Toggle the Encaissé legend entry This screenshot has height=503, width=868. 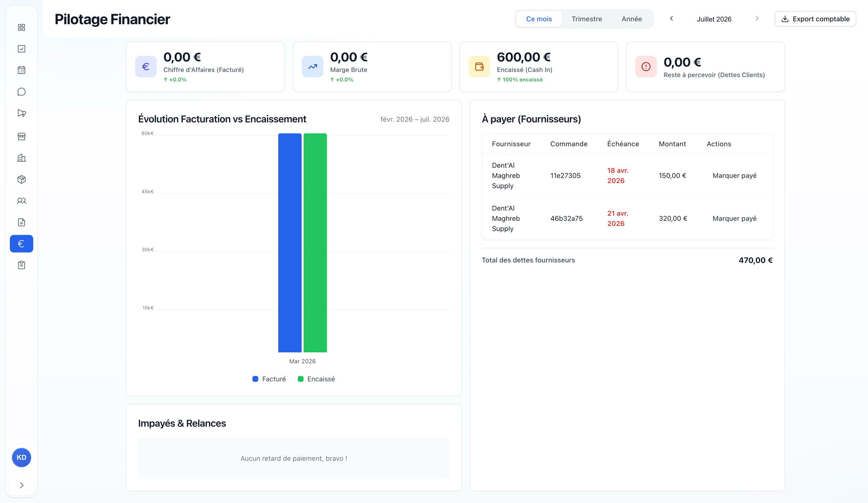click(x=316, y=379)
